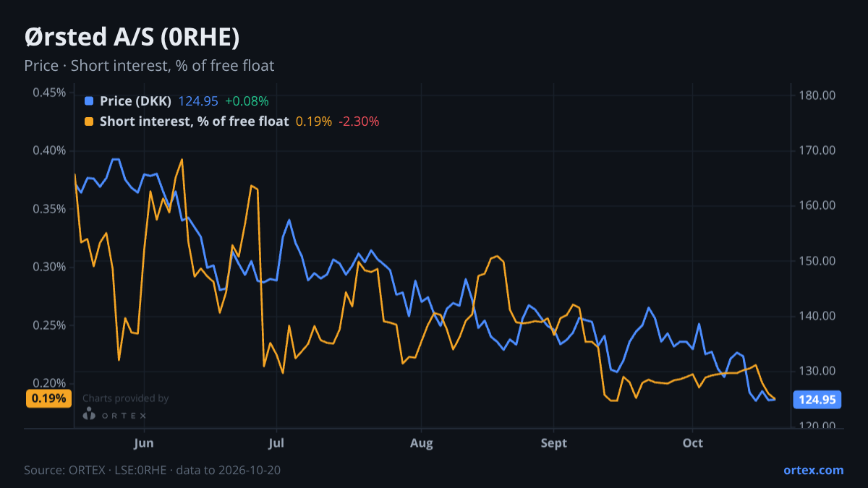Click the 150.00 right axis label
This screenshot has height=488, width=868.
pos(818,261)
